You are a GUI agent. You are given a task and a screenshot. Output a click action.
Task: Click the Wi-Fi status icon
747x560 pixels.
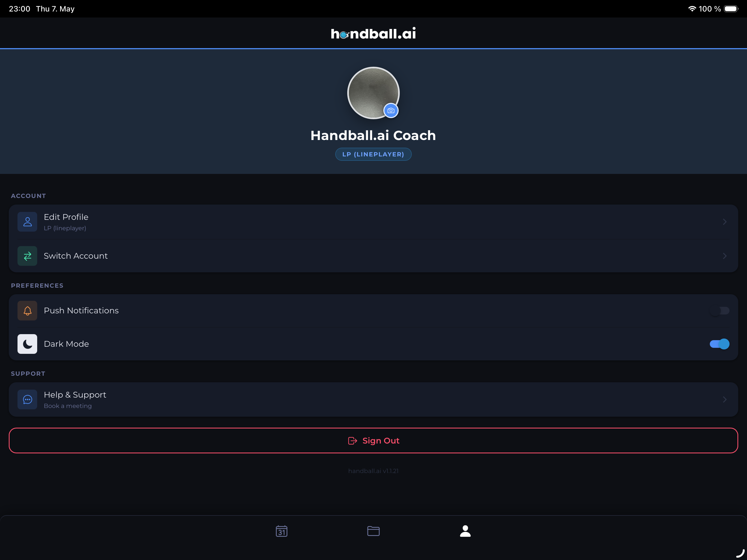(692, 9)
